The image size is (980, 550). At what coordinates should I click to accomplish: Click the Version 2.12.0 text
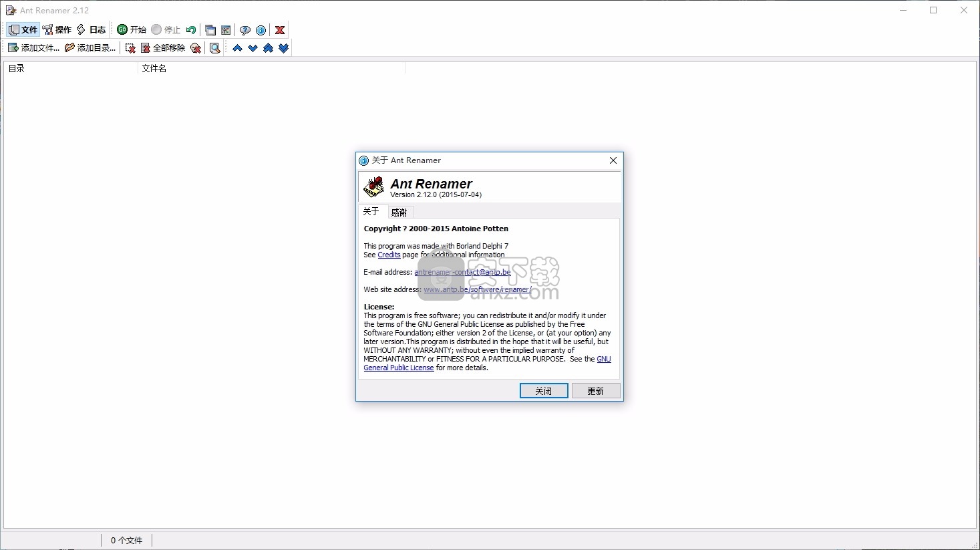[436, 194]
